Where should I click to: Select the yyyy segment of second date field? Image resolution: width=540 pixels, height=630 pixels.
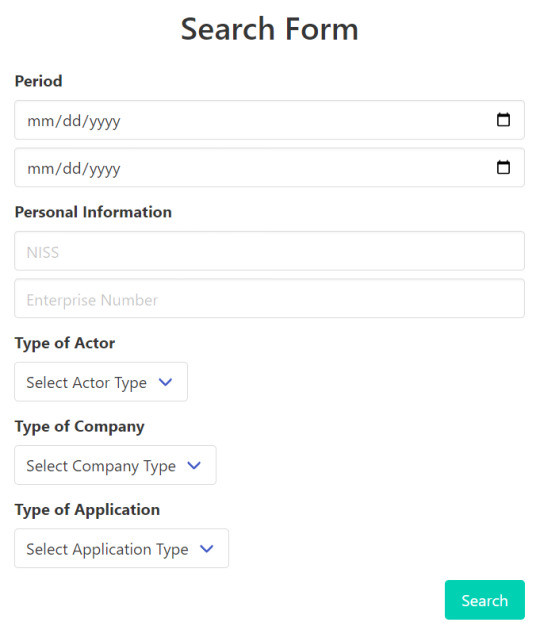[x=105, y=169]
